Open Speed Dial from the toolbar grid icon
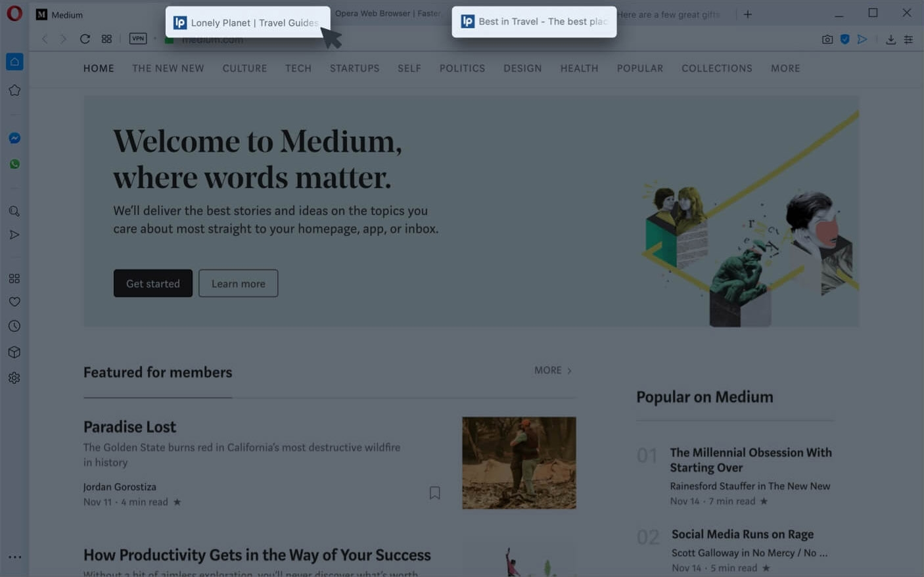This screenshot has width=924, height=577. 106,39
